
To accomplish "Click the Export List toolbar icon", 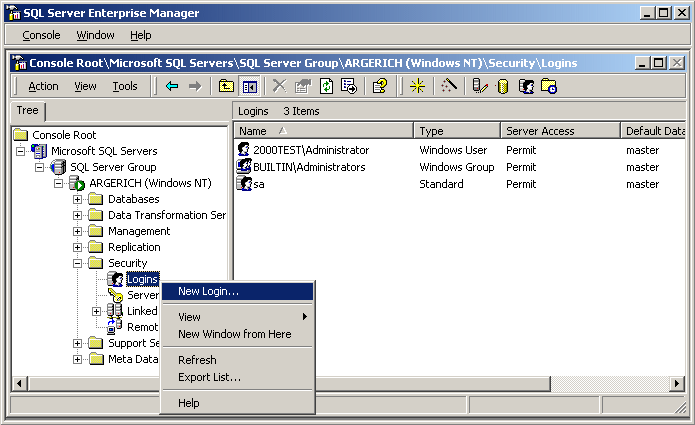I will pos(349,86).
